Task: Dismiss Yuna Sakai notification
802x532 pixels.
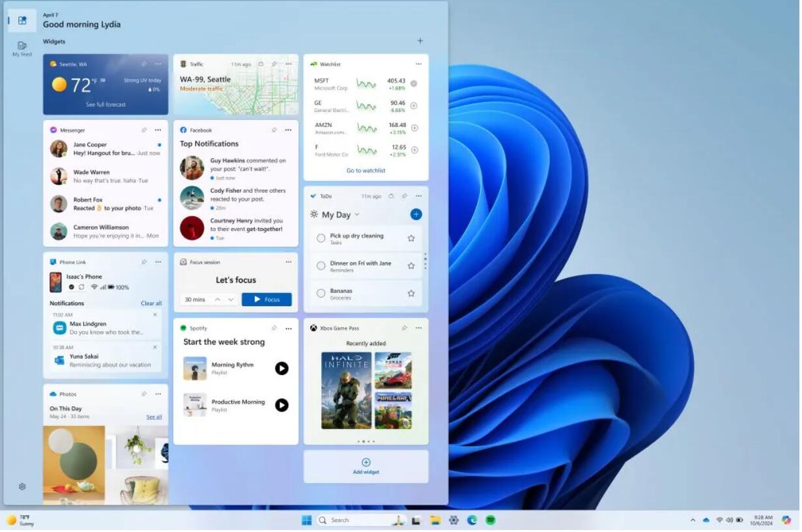Action: (x=155, y=348)
